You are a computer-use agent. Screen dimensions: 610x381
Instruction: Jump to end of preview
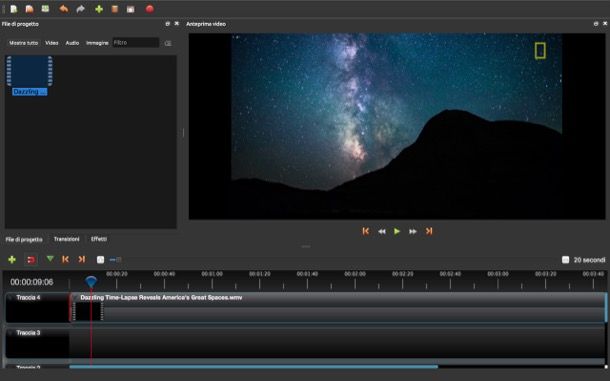429,231
